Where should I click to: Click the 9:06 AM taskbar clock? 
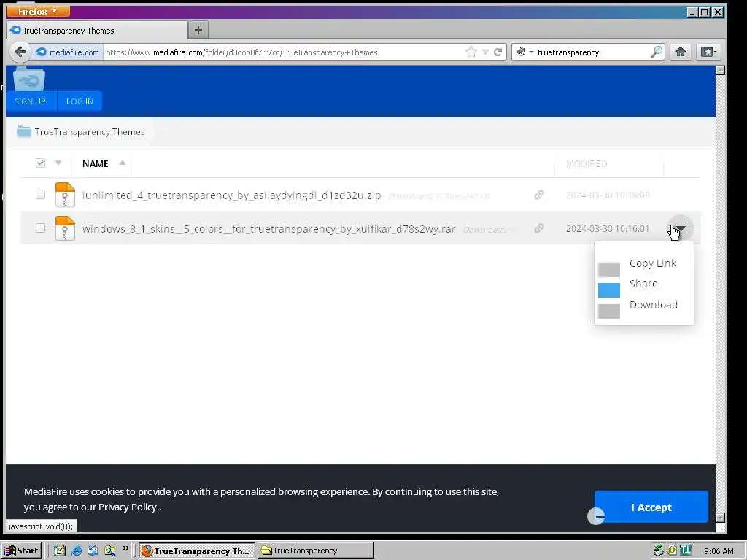pos(719,551)
